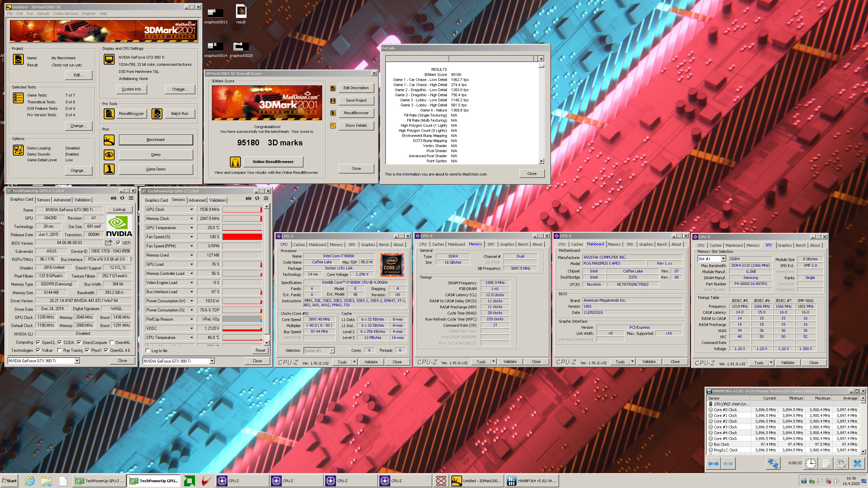Toggle the DirectML checkbox in GPU-Z
This screenshot has height=488, width=868.
coord(112,343)
